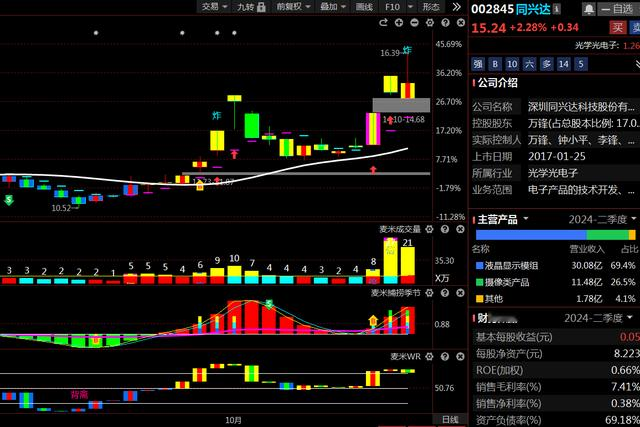Viewport: 640px width, 427px height.
Task: Click the 画线 drawing button
Action: (x=365, y=6)
